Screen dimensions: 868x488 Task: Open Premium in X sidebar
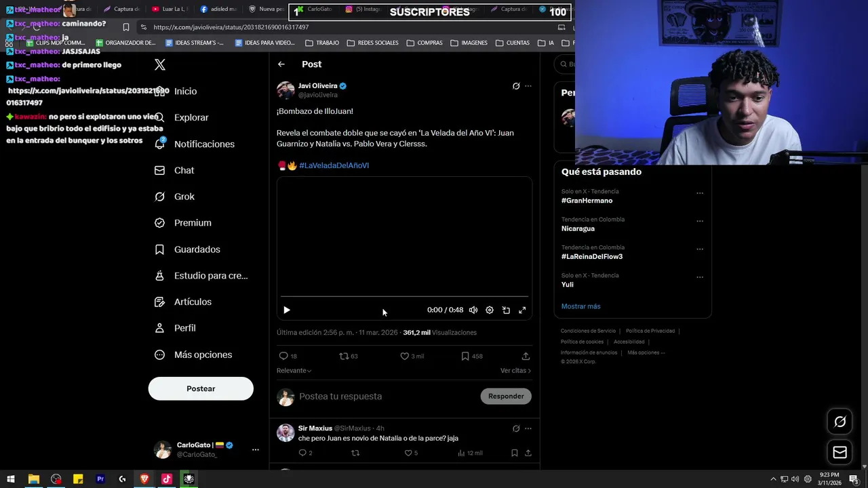193,222
